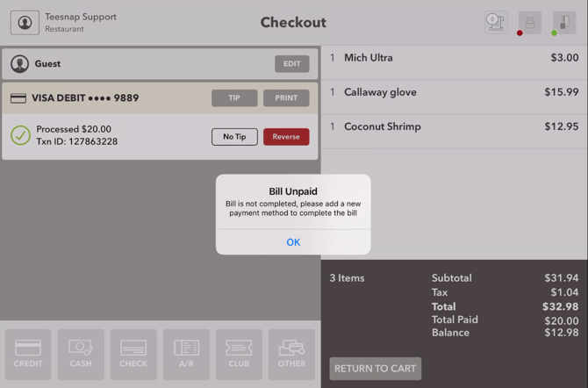Screen dimensions: 588x388
Task: Select the OTHER payment method
Action: pyautogui.click(x=291, y=355)
